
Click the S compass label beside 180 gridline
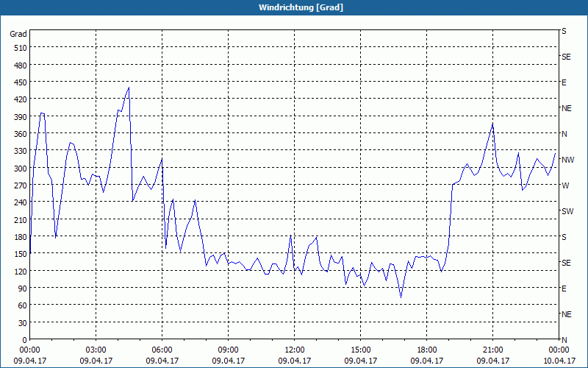(x=564, y=237)
